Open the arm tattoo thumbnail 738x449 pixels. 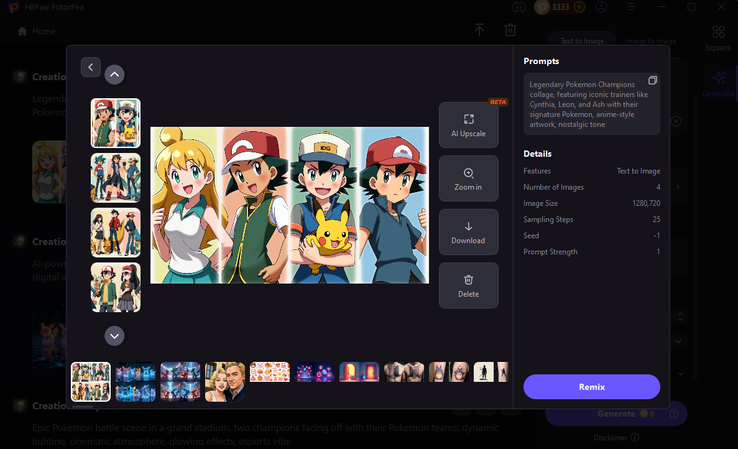click(449, 372)
